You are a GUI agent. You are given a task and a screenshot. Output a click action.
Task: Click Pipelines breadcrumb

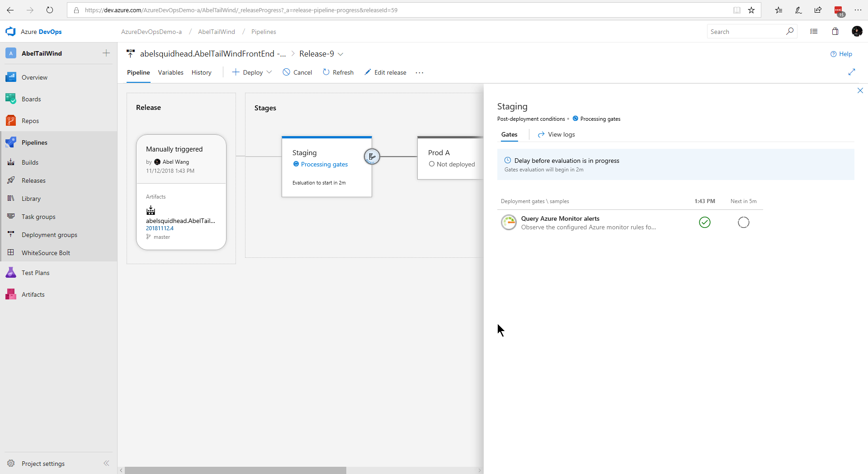click(x=264, y=32)
